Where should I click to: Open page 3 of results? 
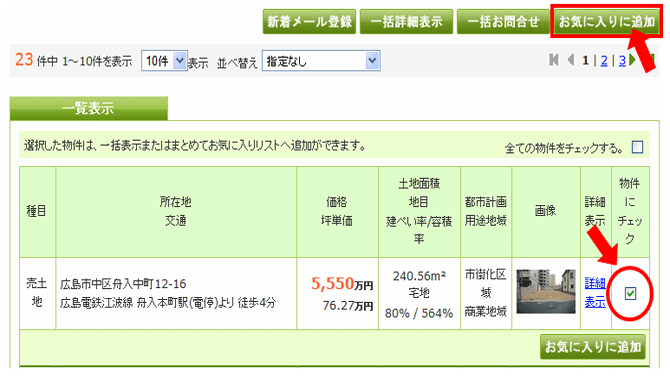622,61
